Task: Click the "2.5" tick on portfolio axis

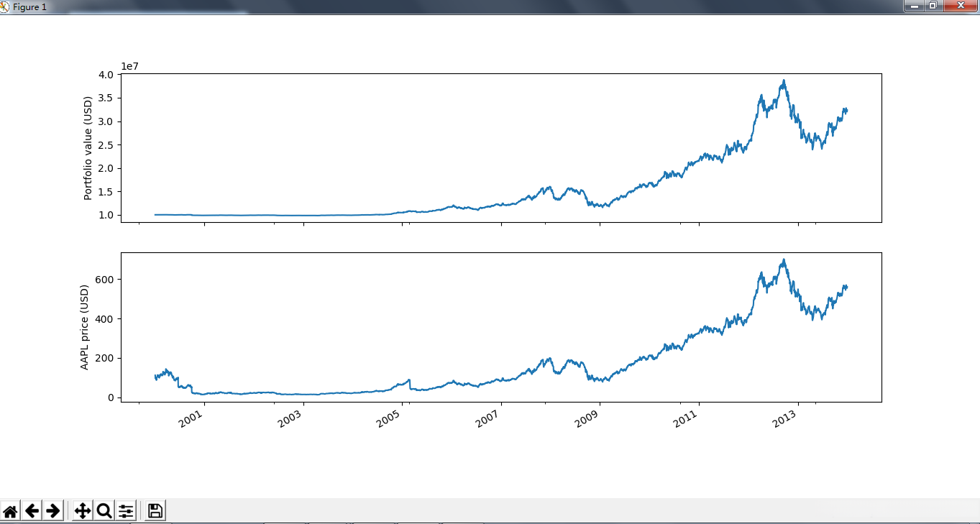Action: point(106,145)
